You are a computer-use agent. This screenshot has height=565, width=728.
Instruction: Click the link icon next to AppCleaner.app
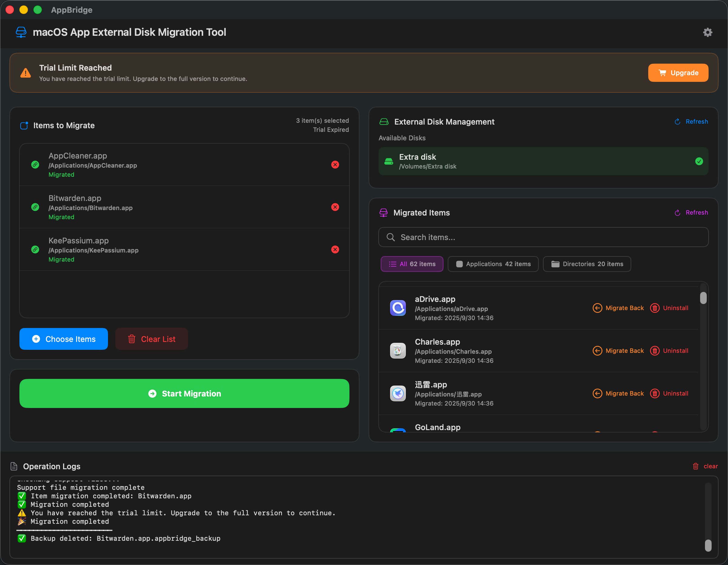click(35, 165)
